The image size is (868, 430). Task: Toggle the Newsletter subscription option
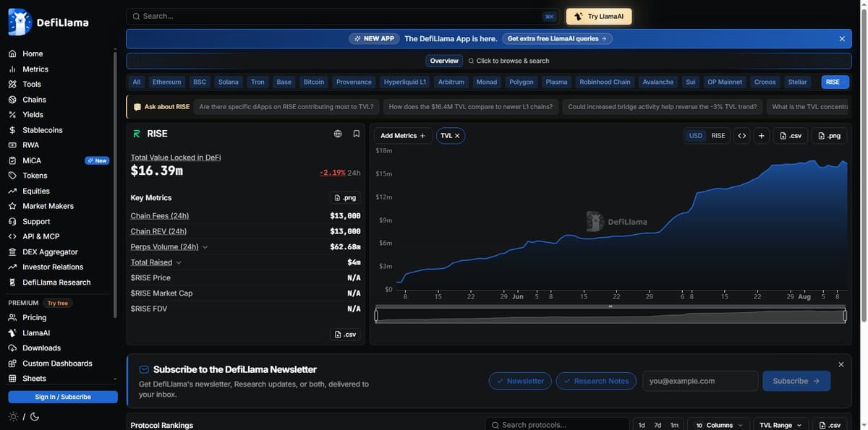tap(520, 381)
